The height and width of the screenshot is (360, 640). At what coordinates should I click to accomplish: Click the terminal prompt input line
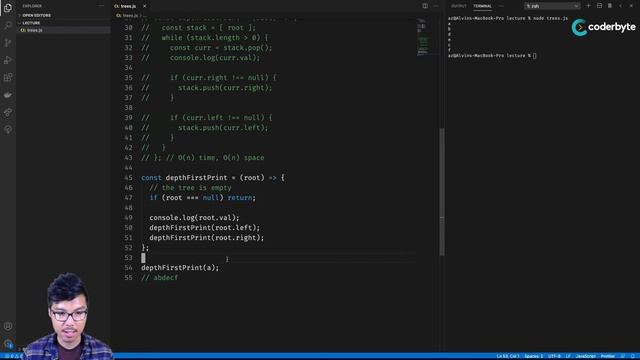[492, 56]
